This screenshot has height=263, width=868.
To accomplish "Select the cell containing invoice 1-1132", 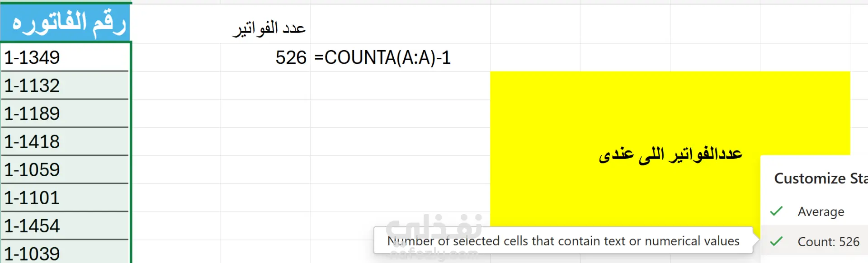I will pos(66,85).
